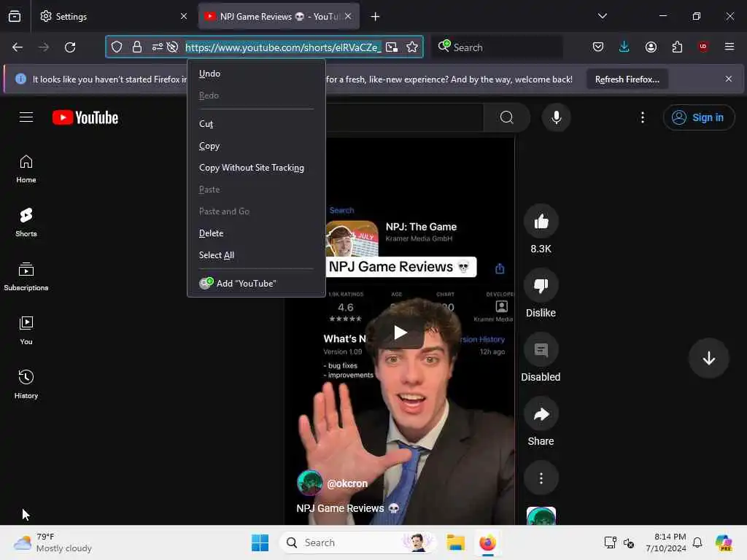Open a new tab
The width and height of the screenshot is (747, 560).
tap(376, 17)
